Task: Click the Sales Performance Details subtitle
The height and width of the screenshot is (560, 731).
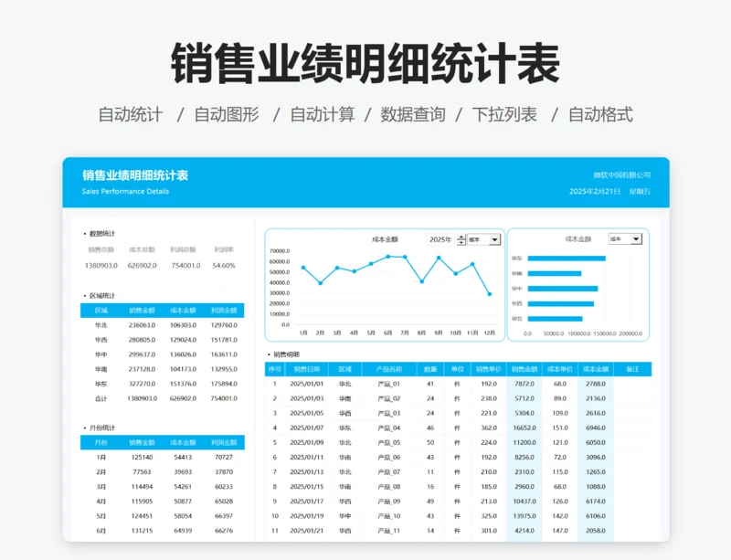Action: [x=125, y=191]
